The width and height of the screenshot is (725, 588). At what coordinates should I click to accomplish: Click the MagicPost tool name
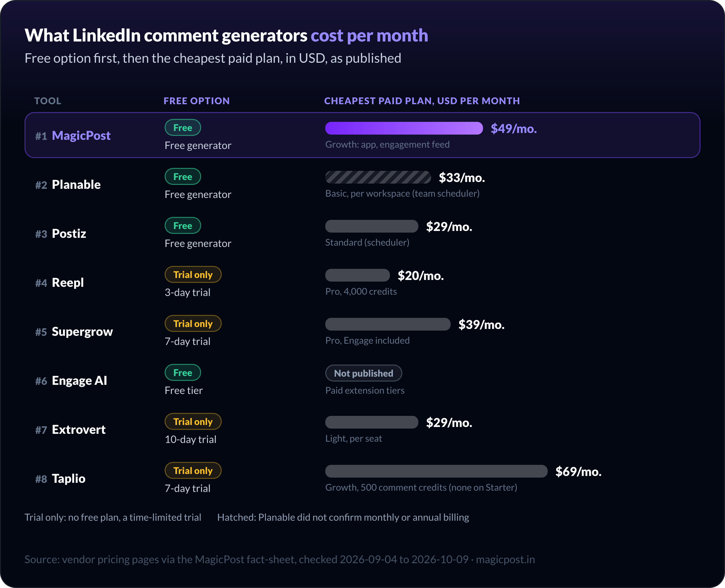click(x=81, y=136)
